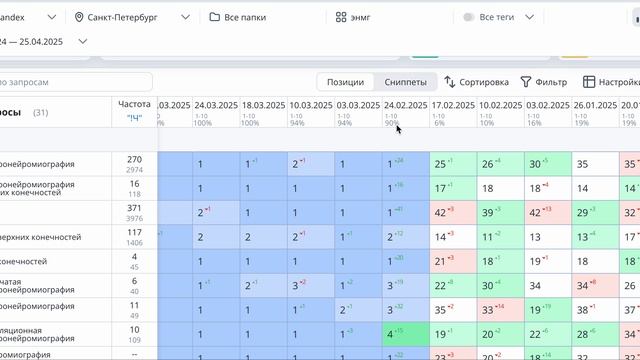Click position 42 in the 17.02.2025 column

tap(453, 213)
